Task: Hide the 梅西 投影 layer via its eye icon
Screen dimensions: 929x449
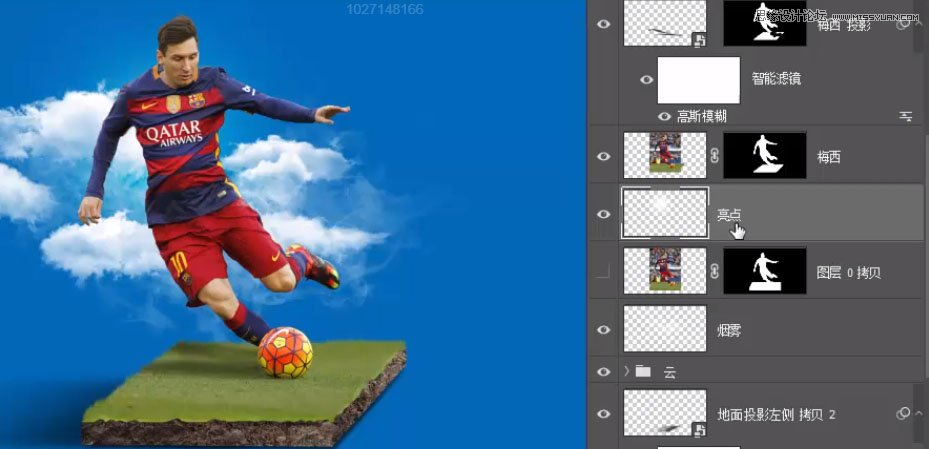Action: (x=603, y=24)
